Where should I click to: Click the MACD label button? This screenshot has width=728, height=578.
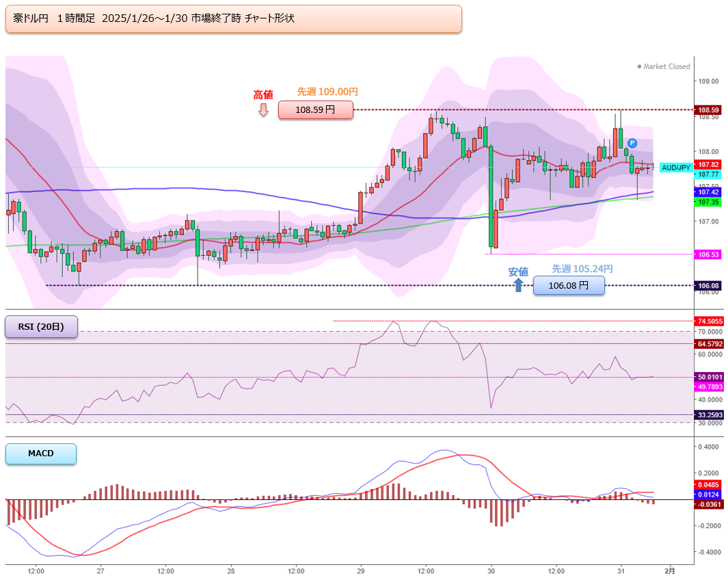41,454
